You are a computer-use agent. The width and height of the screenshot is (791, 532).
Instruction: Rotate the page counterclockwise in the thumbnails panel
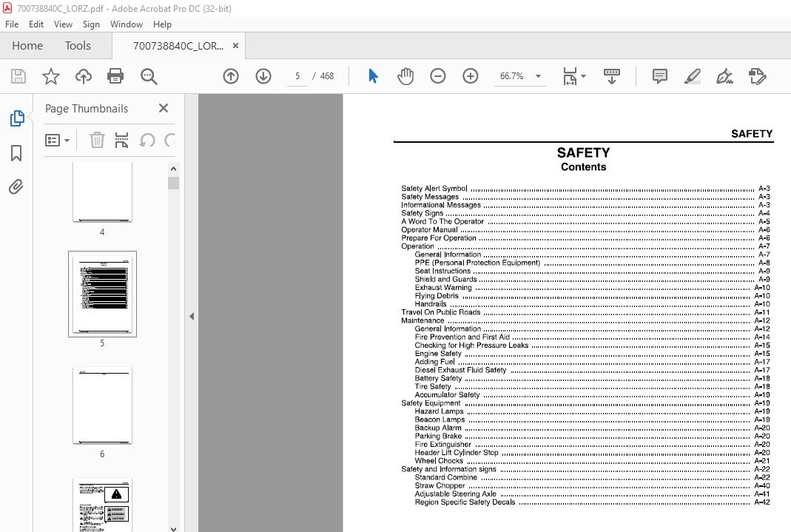coord(147,140)
